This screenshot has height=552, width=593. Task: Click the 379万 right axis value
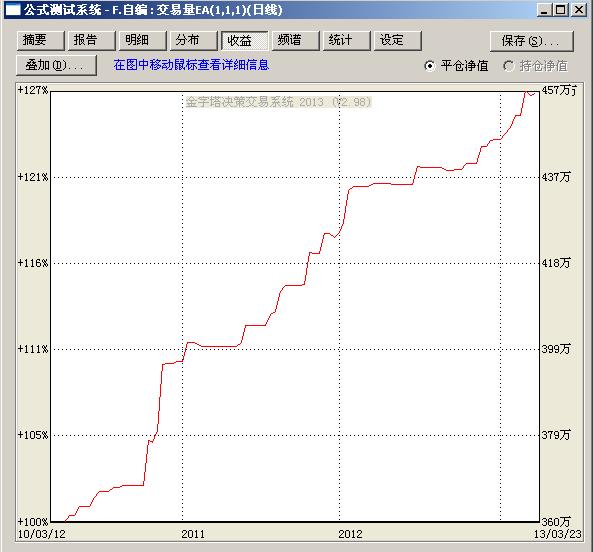pos(556,435)
